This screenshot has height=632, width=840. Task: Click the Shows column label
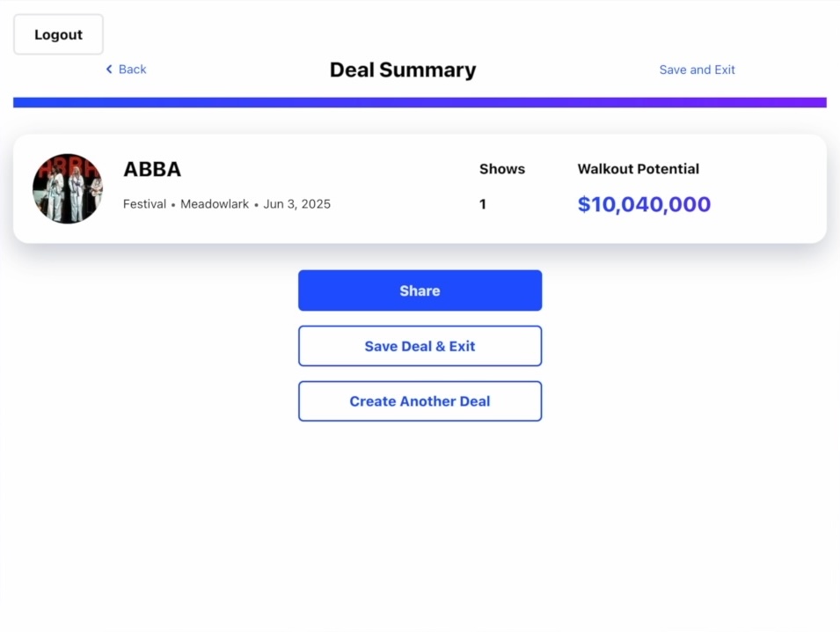tap(502, 169)
